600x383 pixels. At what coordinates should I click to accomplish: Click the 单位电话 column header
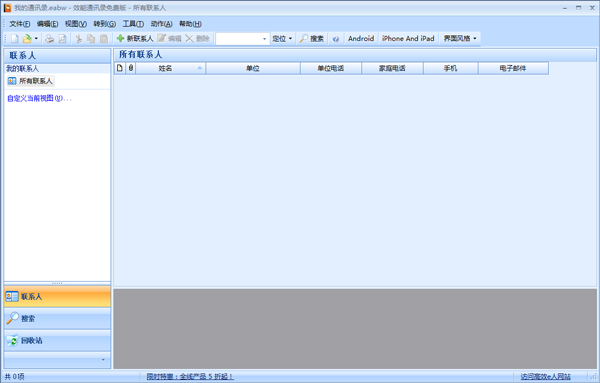(x=331, y=68)
